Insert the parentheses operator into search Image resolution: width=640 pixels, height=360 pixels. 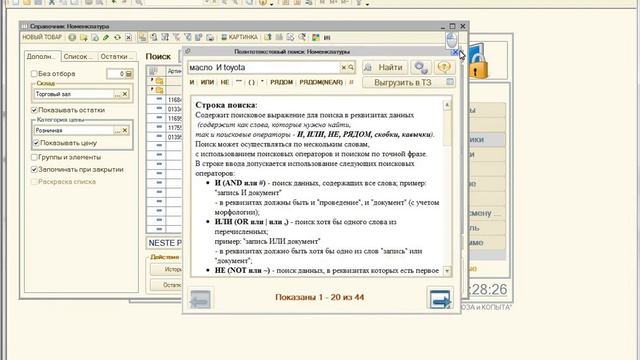coord(251,82)
